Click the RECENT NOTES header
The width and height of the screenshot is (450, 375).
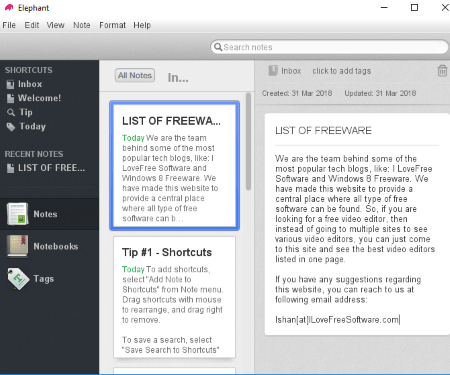click(x=34, y=154)
